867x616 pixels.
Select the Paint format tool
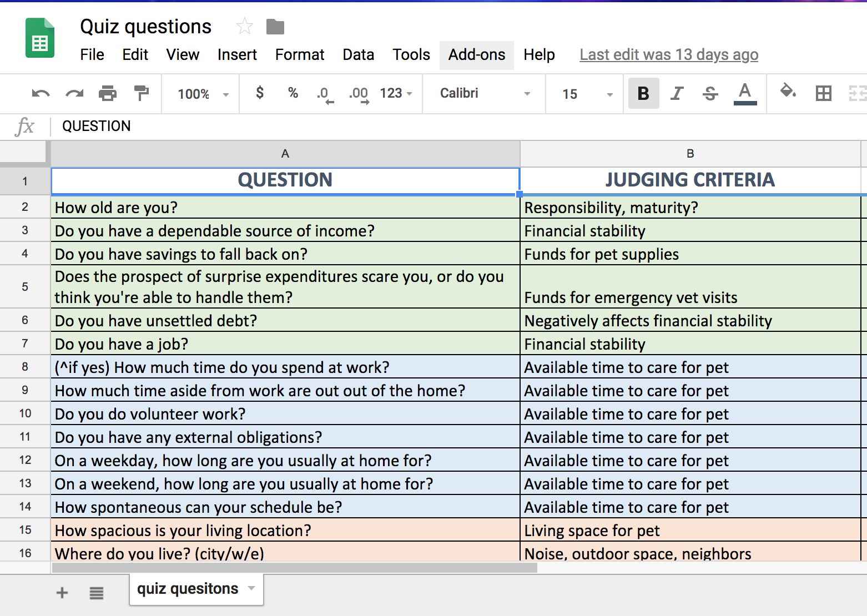(142, 93)
